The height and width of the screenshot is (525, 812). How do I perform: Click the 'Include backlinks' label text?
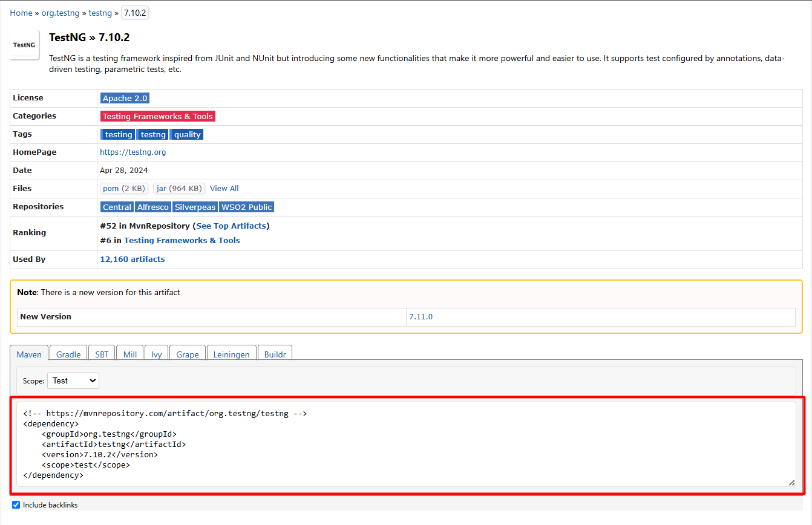tap(50, 505)
